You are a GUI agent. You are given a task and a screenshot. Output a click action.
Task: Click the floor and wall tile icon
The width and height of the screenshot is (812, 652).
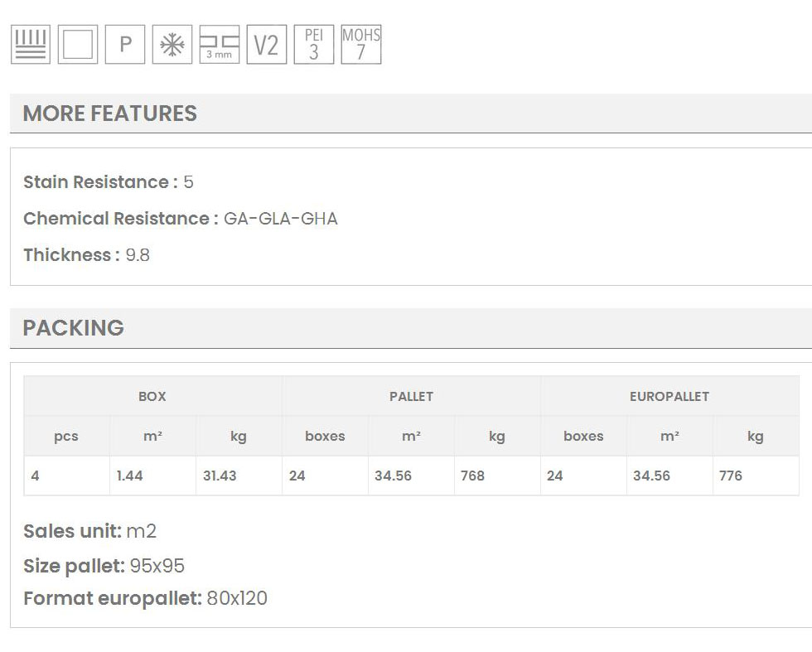[31, 45]
